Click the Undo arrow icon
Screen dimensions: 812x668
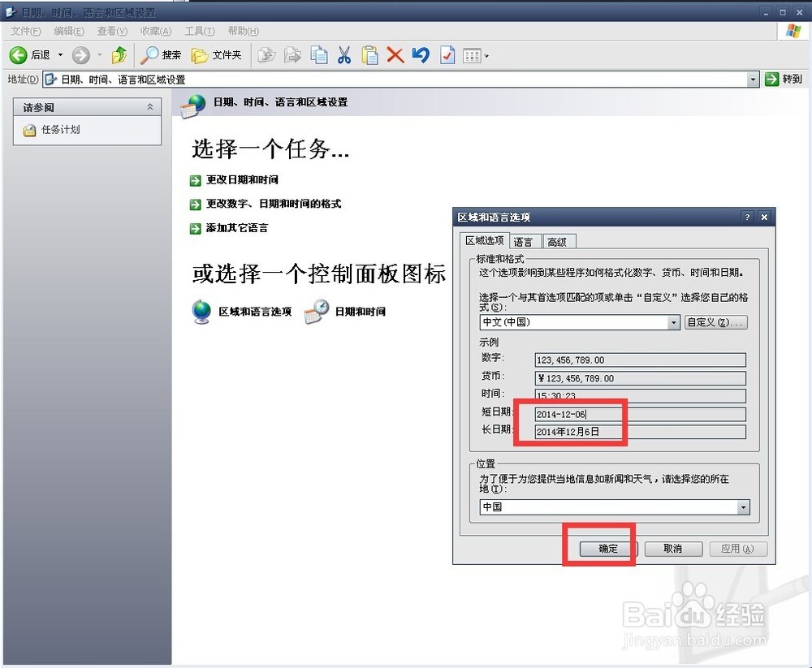[421, 55]
